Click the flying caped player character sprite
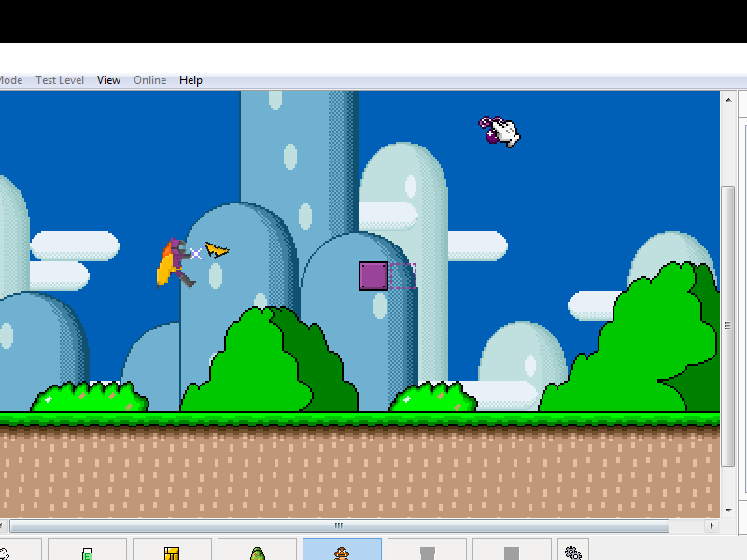747x560 pixels. (175, 263)
